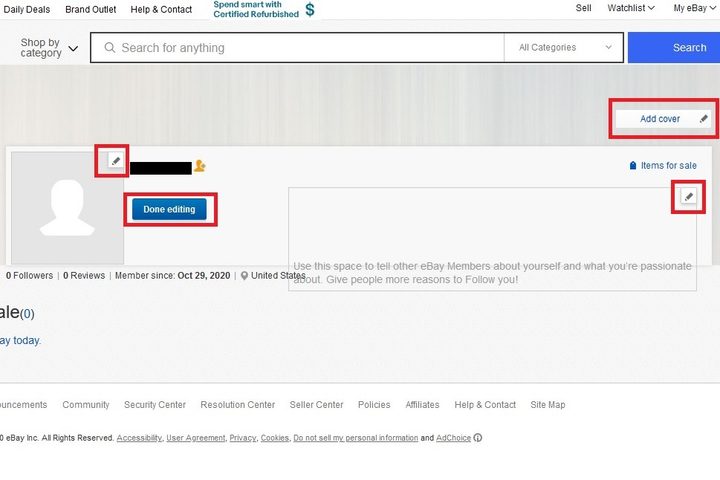Image resolution: width=720 pixels, height=480 pixels.
Task: Open Do not sell my personal information link
Action: (356, 438)
